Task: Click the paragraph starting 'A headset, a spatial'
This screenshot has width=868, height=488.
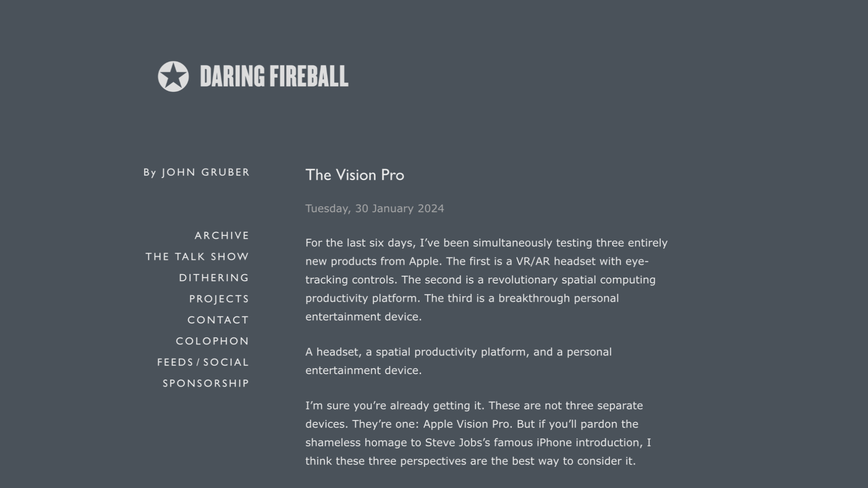Action: 458,361
